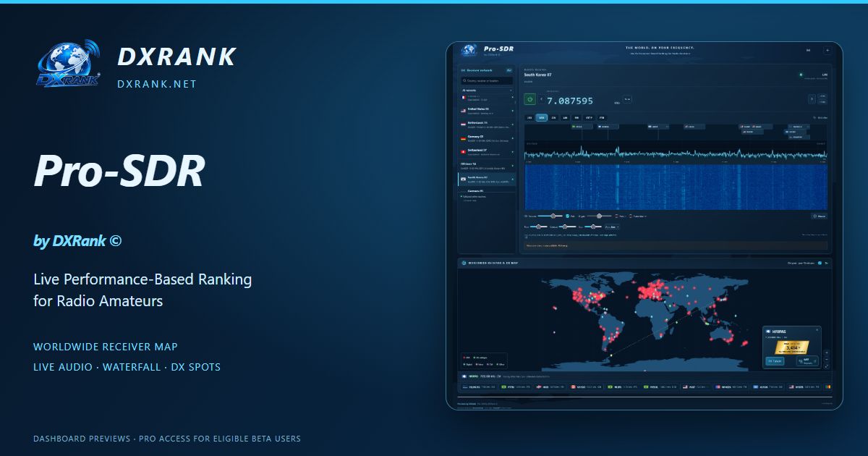
Task: Click the fullscreen map control icon
Action: click(x=826, y=366)
